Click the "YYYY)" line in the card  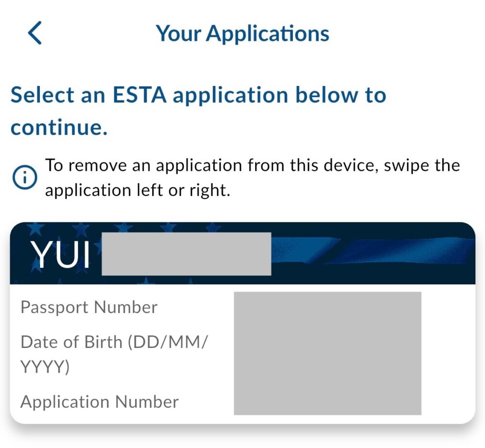coord(45,367)
